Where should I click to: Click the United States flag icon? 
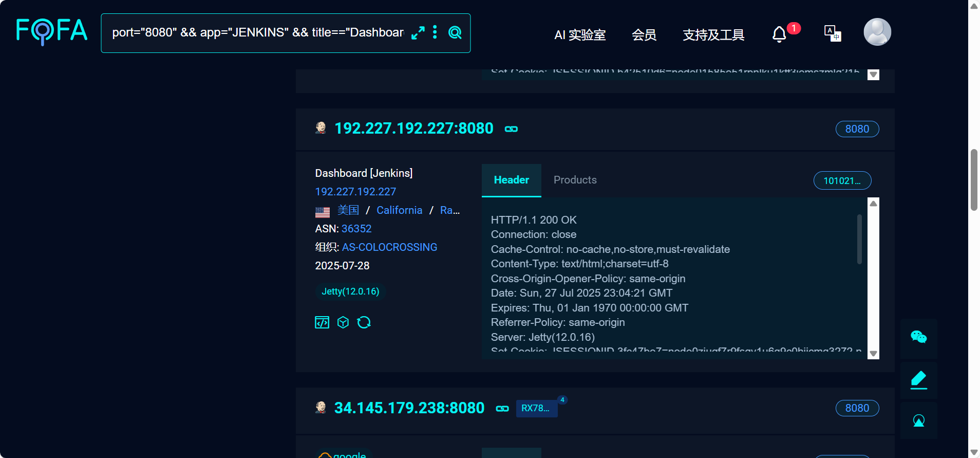point(323,212)
